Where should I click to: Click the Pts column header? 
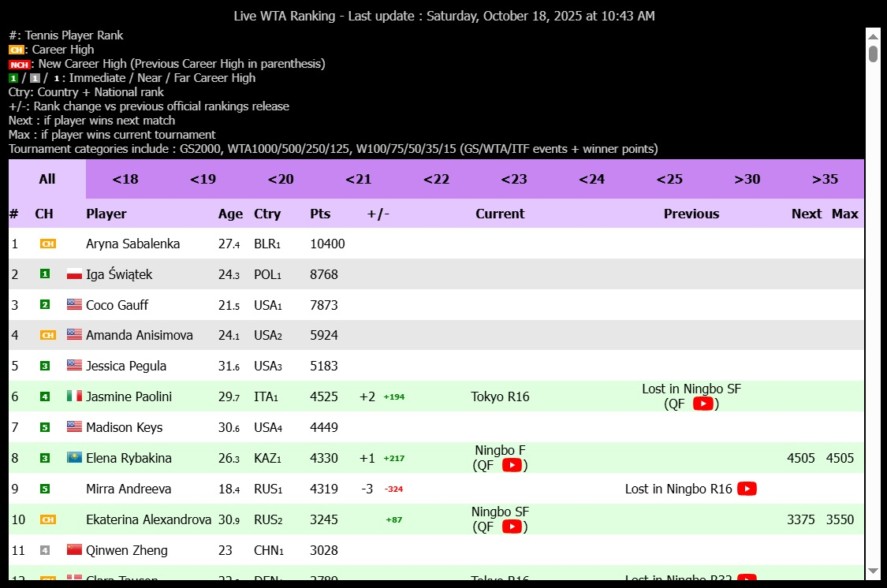point(320,214)
